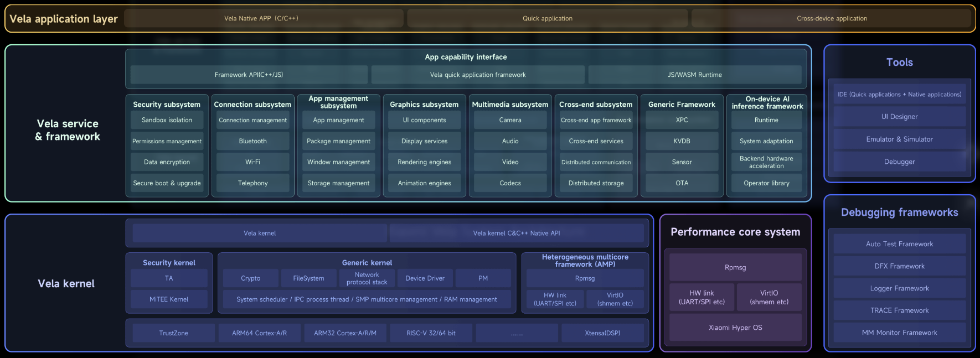Click the Connection management box

253,120
